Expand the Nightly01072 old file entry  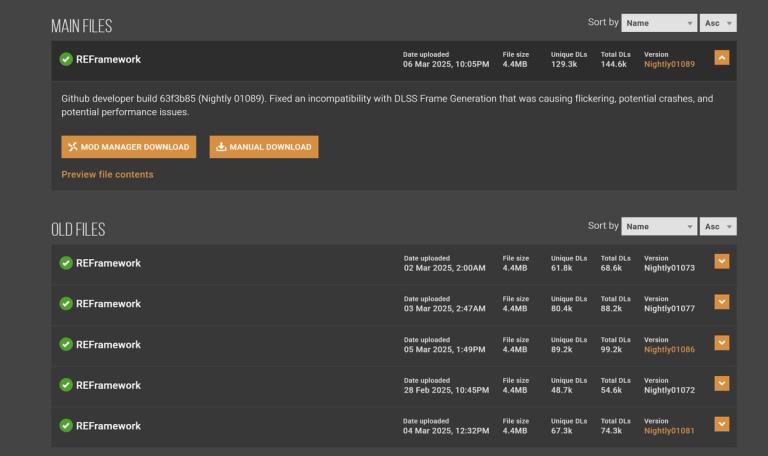[721, 383]
